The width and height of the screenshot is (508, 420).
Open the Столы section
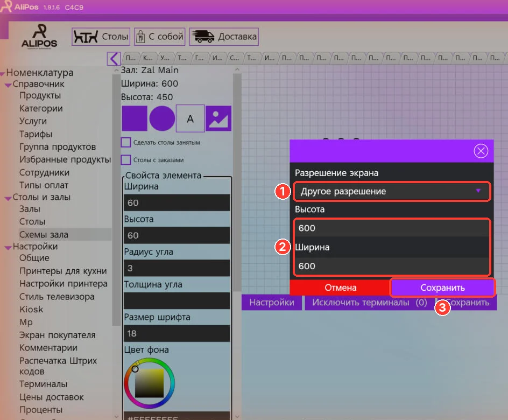coord(101,37)
